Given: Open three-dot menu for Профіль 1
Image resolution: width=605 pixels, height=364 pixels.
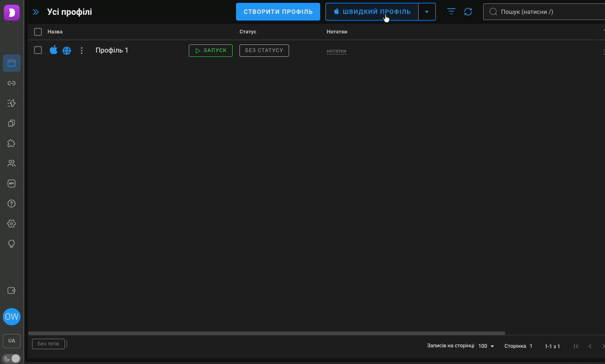Looking at the screenshot, I should (x=81, y=51).
